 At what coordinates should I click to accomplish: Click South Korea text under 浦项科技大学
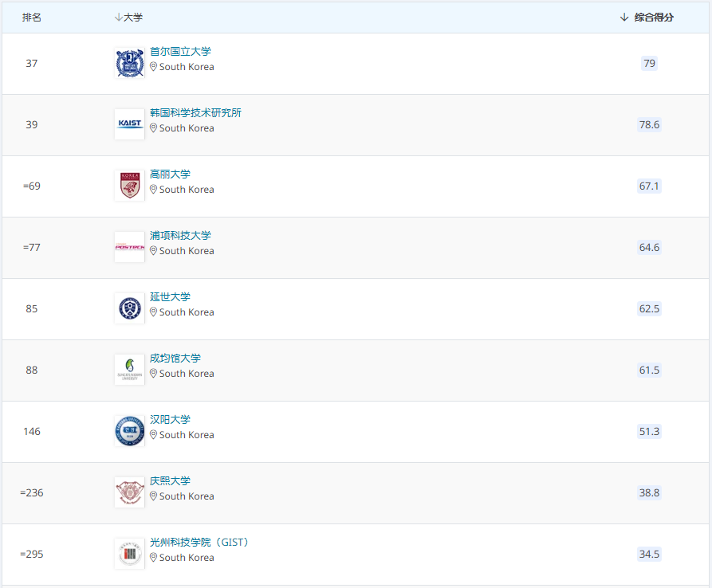click(x=187, y=250)
